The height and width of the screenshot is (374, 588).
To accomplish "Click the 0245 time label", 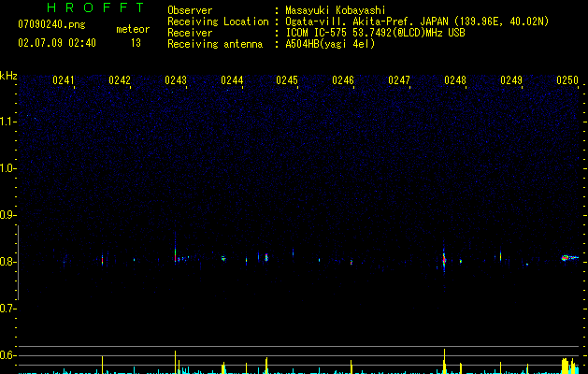I will (x=287, y=80).
